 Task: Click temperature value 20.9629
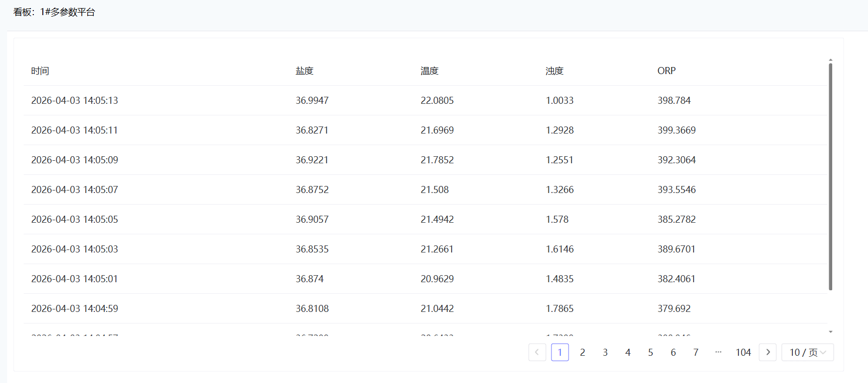click(x=437, y=279)
